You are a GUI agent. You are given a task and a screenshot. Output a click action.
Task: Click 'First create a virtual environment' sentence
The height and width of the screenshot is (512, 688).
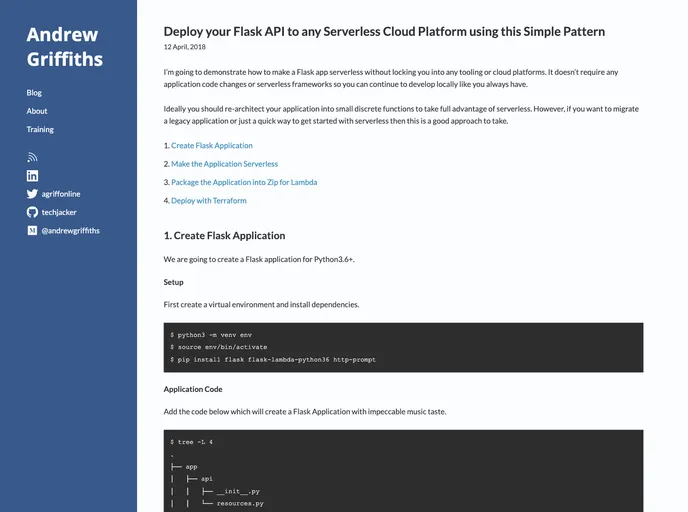pyautogui.click(x=261, y=304)
